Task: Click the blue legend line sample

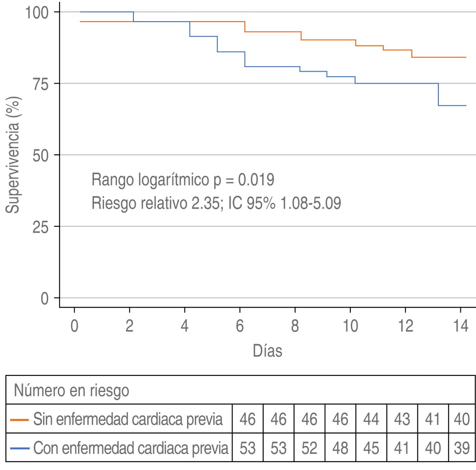Action: 20,448
